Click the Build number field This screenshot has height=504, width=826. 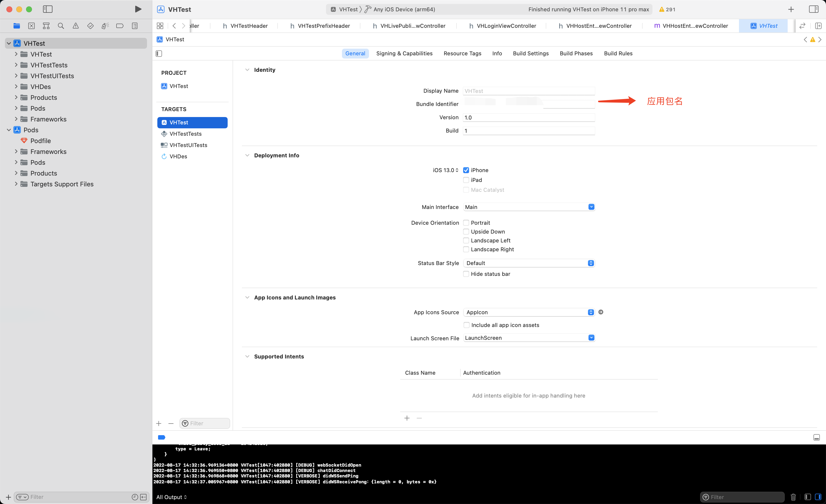529,131
